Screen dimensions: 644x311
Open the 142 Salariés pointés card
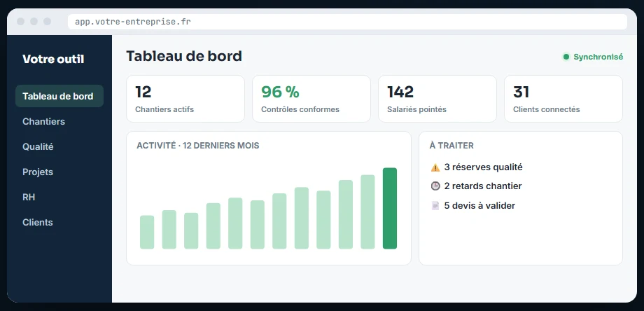[437, 99]
